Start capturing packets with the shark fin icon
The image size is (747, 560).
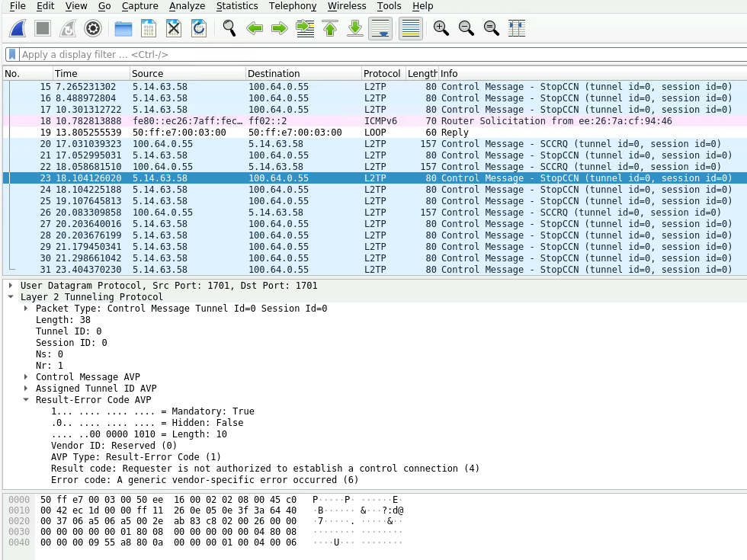(18, 29)
